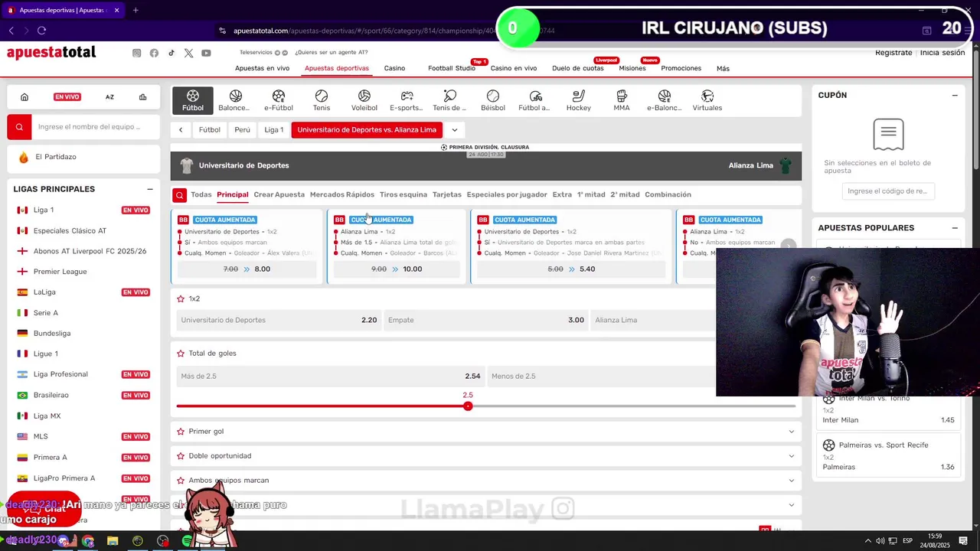Select the Virtuales sport icon

[707, 100]
